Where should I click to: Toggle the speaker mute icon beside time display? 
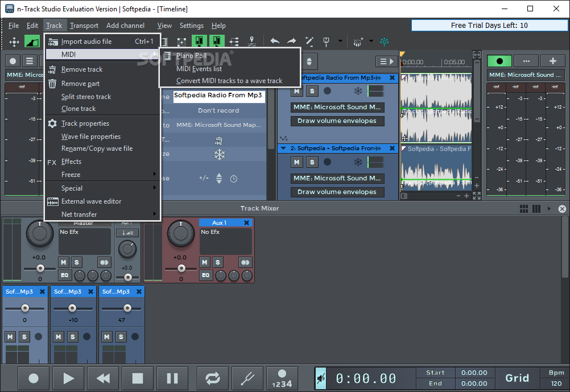pyautogui.click(x=321, y=378)
